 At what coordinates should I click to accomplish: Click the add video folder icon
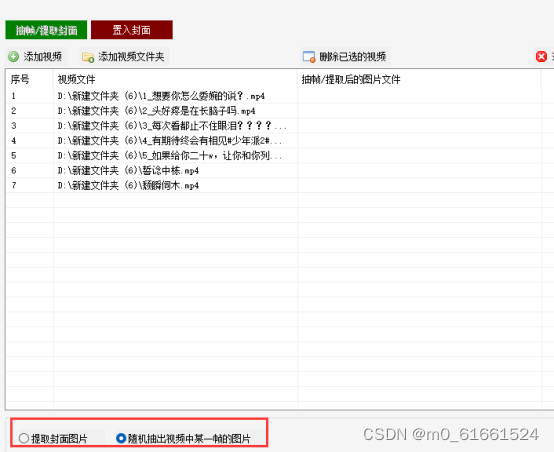tap(88, 57)
